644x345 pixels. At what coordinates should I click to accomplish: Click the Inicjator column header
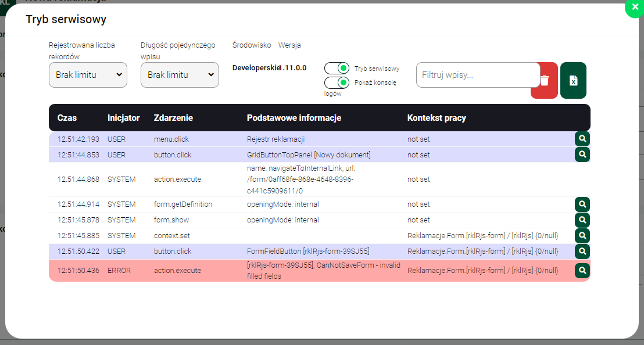pyautogui.click(x=123, y=118)
